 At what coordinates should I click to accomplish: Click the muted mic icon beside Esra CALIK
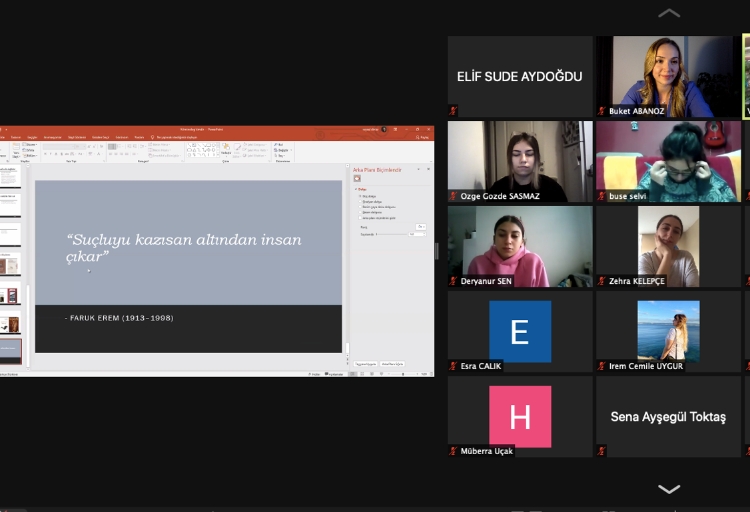(453, 366)
